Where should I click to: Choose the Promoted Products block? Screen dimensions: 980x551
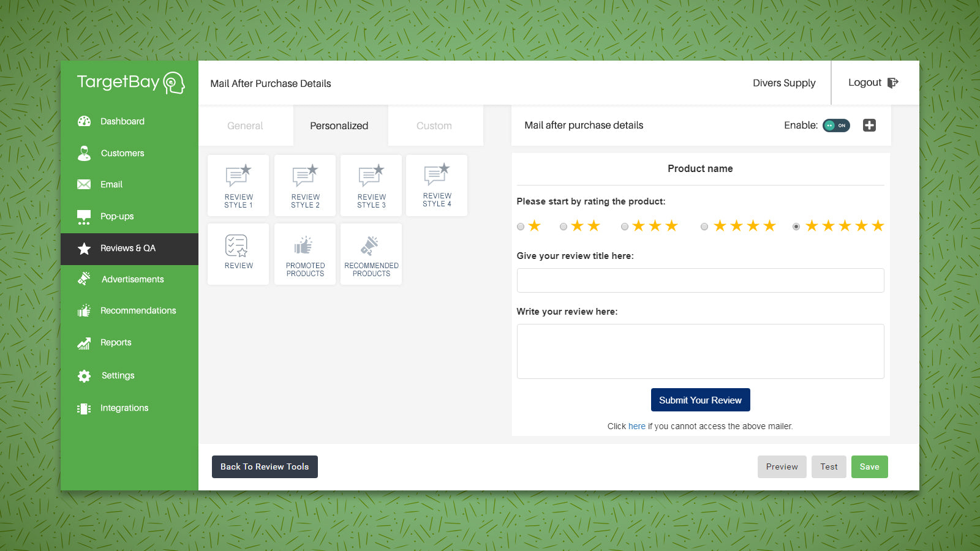coord(305,254)
